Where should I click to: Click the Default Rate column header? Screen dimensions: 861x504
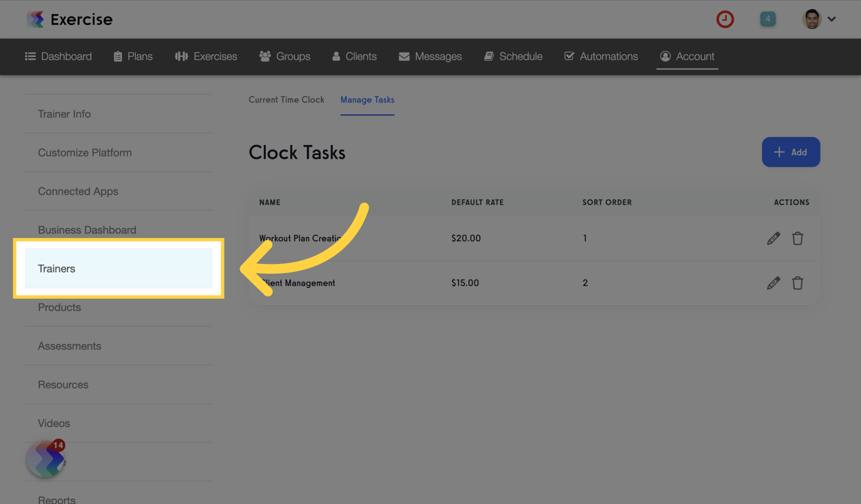pos(478,202)
